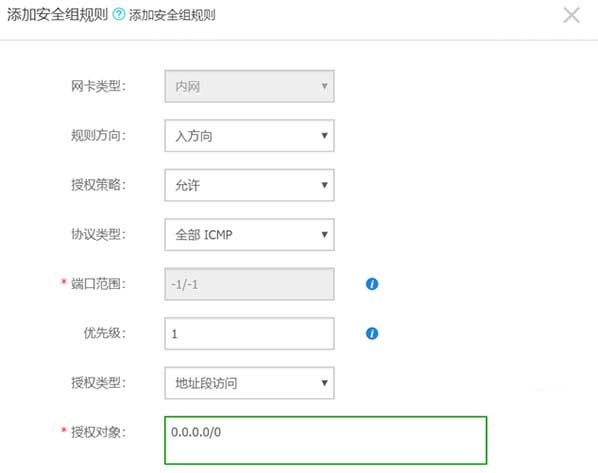Viewport: 598px width, 473px height.
Task: Open the 添加安全组规则 help link text
Action: [x=172, y=15]
